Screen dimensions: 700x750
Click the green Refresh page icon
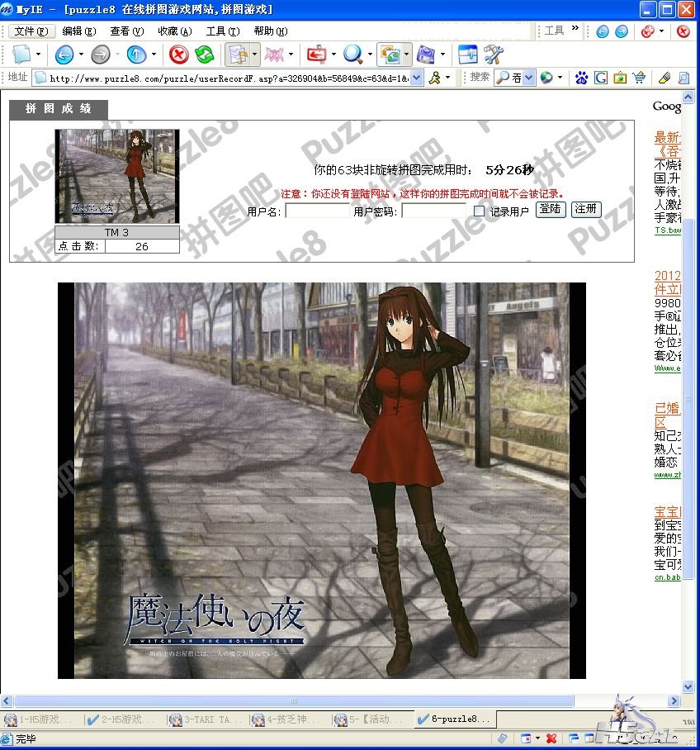coord(205,55)
